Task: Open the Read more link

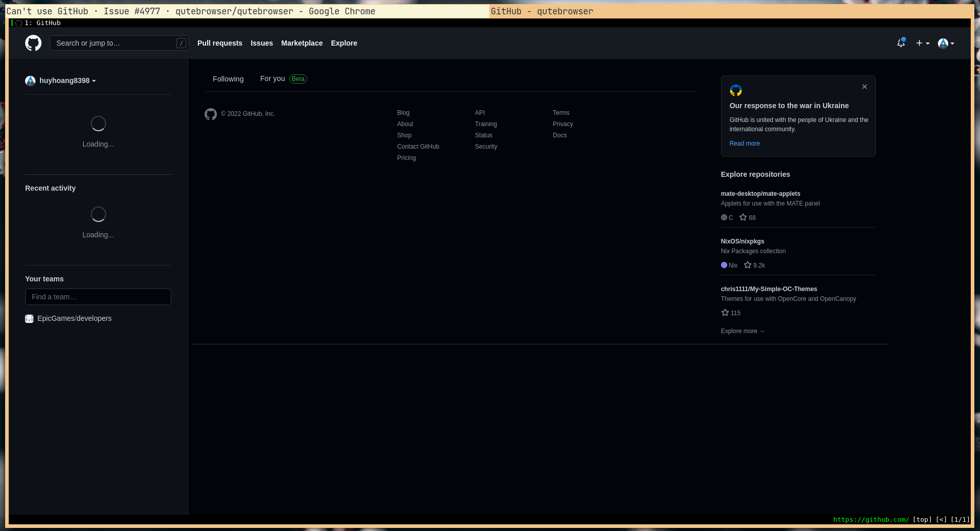Action: 745,144
